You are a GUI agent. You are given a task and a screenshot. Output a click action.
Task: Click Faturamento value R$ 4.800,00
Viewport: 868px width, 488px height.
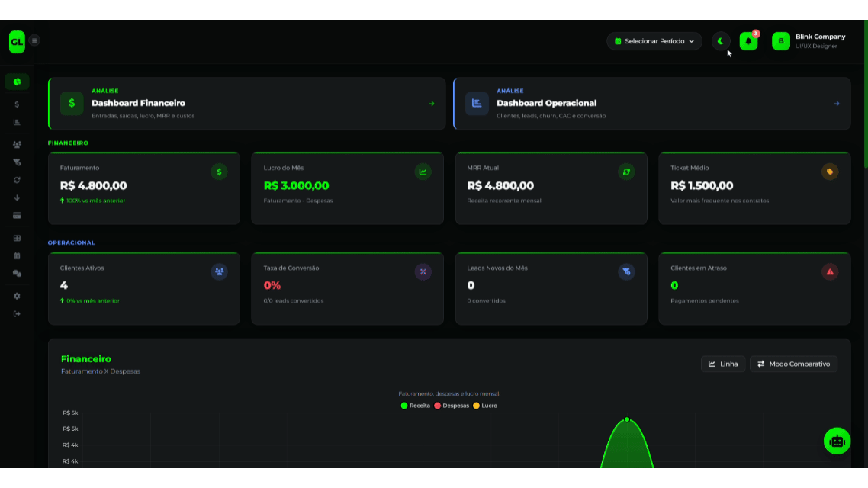(94, 186)
